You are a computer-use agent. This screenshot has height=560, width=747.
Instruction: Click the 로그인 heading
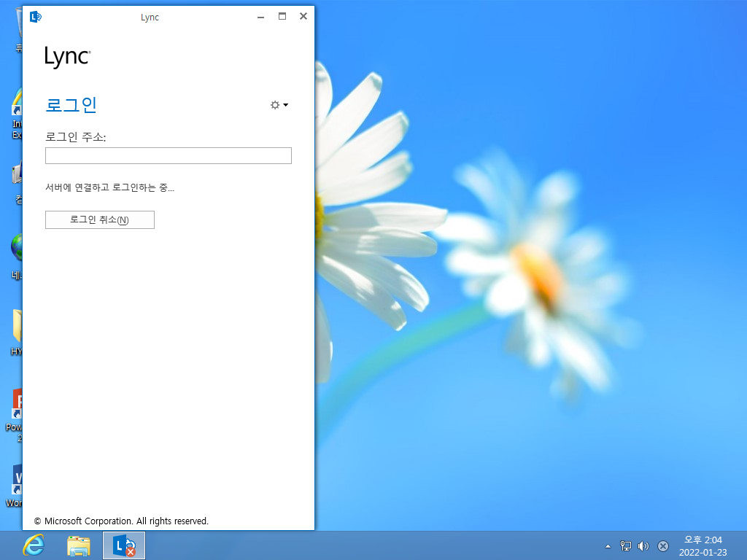71,105
